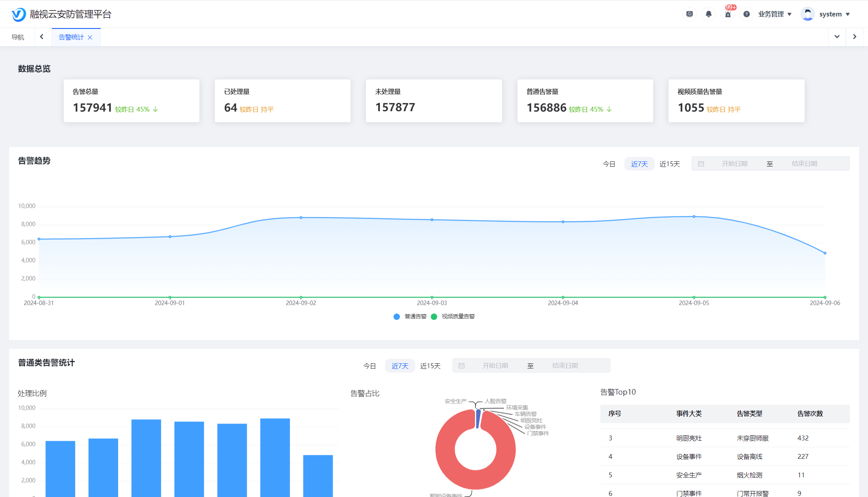Select 近15天 in 普通类告警统计 section
This screenshot has height=497, width=868.
430,366
